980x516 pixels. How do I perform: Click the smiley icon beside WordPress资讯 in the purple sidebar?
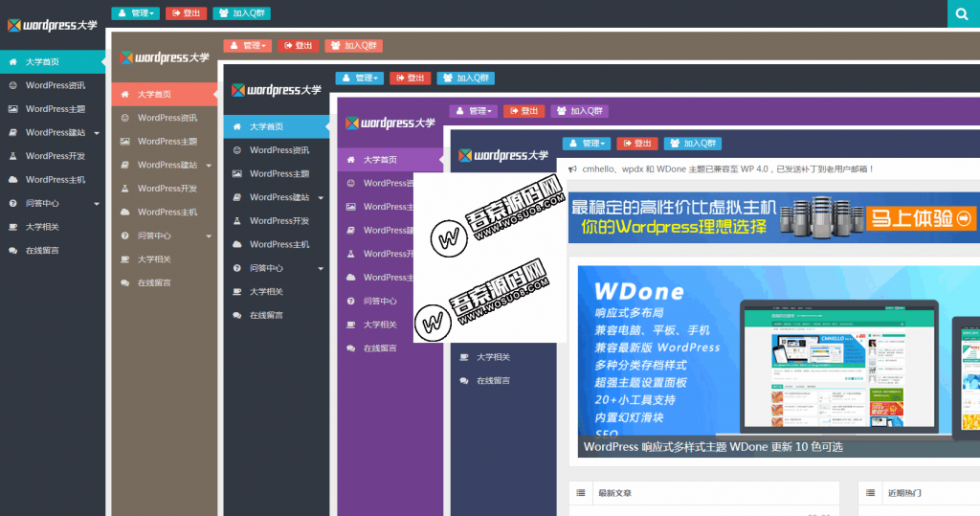(350, 183)
